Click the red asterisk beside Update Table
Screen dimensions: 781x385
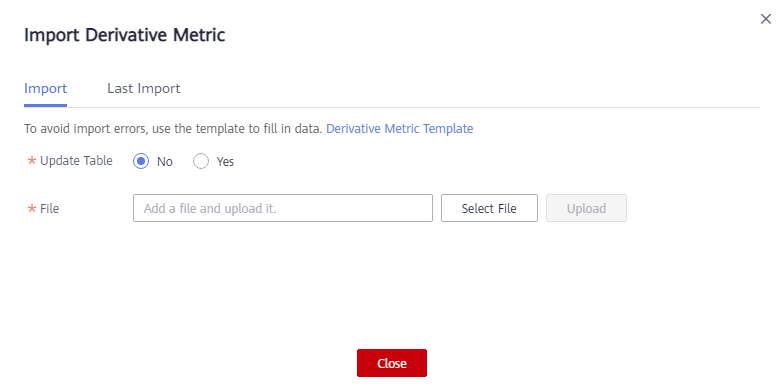(x=32, y=161)
